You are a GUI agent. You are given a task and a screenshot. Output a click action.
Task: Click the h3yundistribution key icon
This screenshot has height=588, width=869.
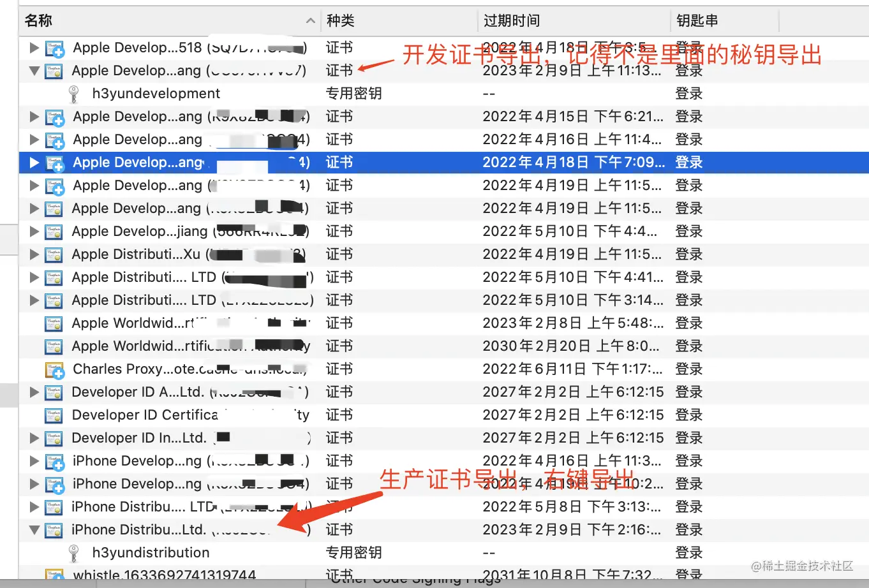point(73,552)
